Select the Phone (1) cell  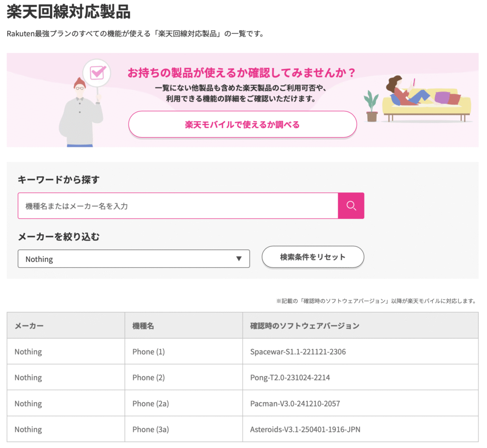[184, 352]
